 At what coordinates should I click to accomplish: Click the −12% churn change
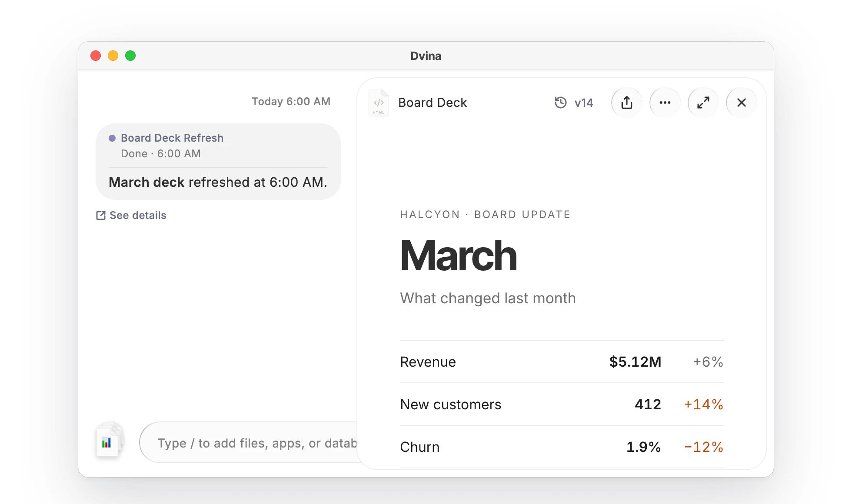[x=703, y=447]
